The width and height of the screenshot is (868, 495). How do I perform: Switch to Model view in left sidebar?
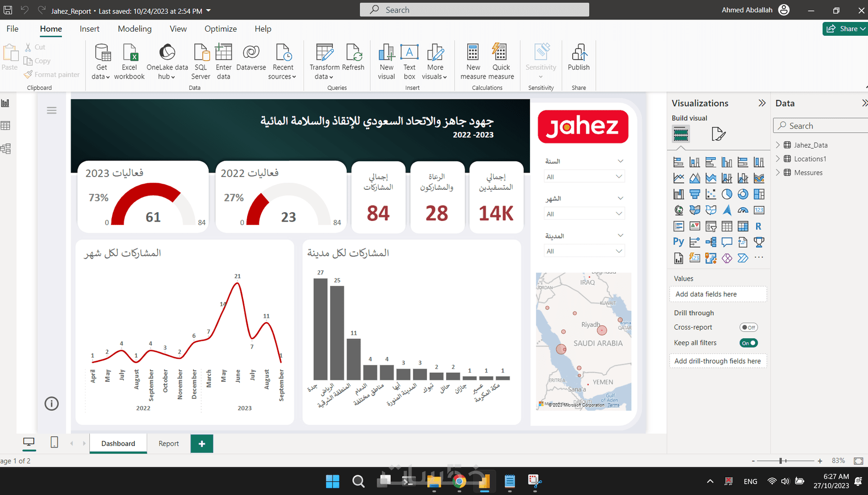tap(6, 149)
